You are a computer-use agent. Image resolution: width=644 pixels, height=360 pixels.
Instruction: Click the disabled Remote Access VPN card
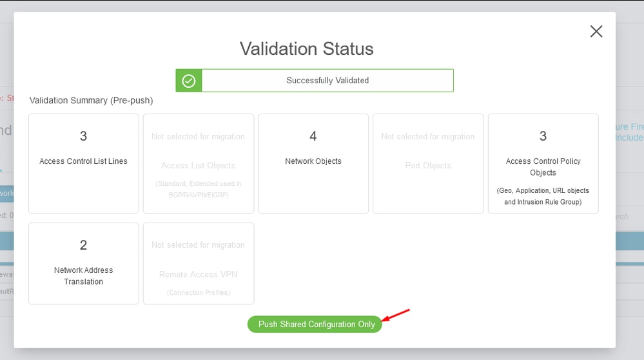(199, 263)
